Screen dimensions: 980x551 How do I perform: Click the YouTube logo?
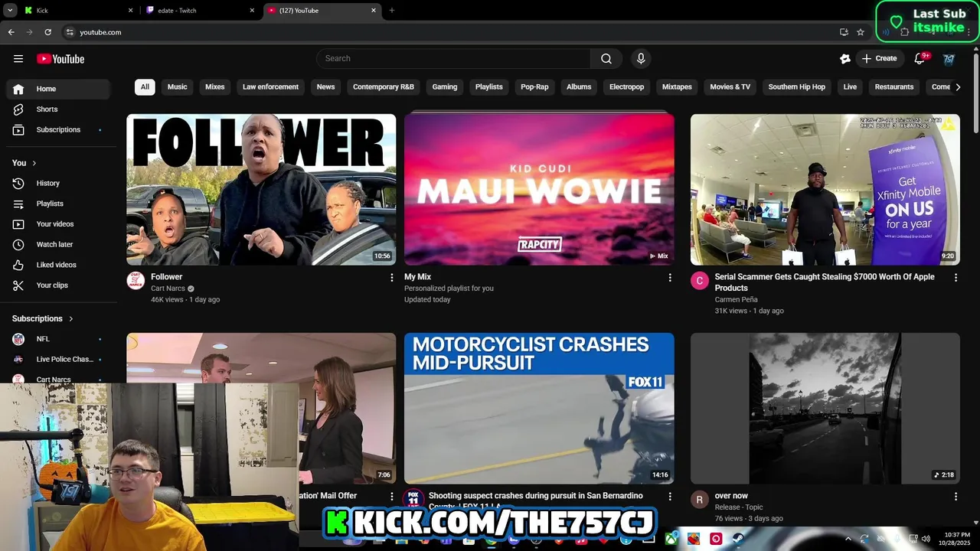pyautogui.click(x=60, y=59)
